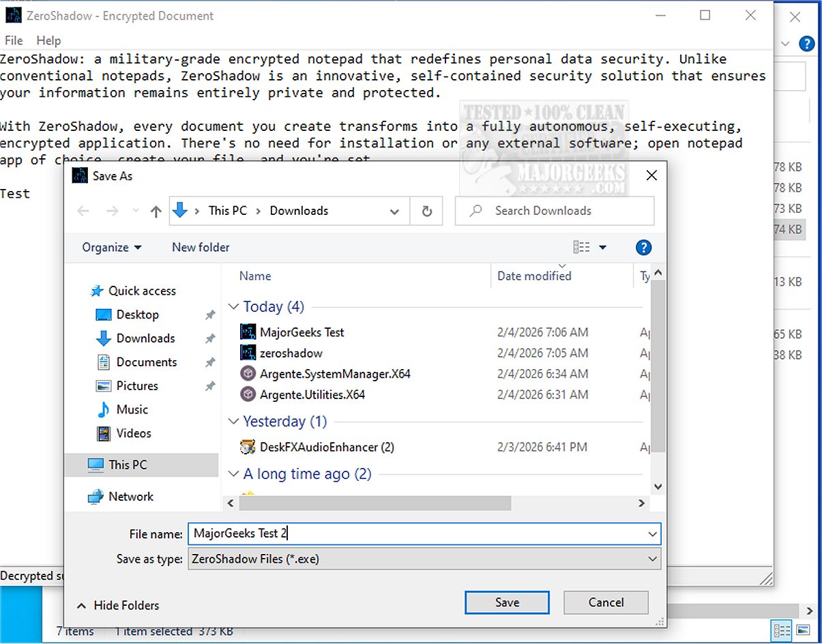Sort by the Name column header

tap(255, 276)
